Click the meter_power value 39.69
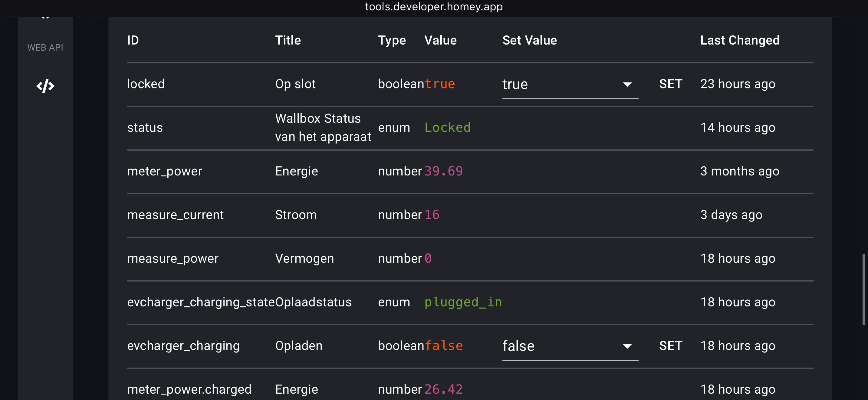 443,171
